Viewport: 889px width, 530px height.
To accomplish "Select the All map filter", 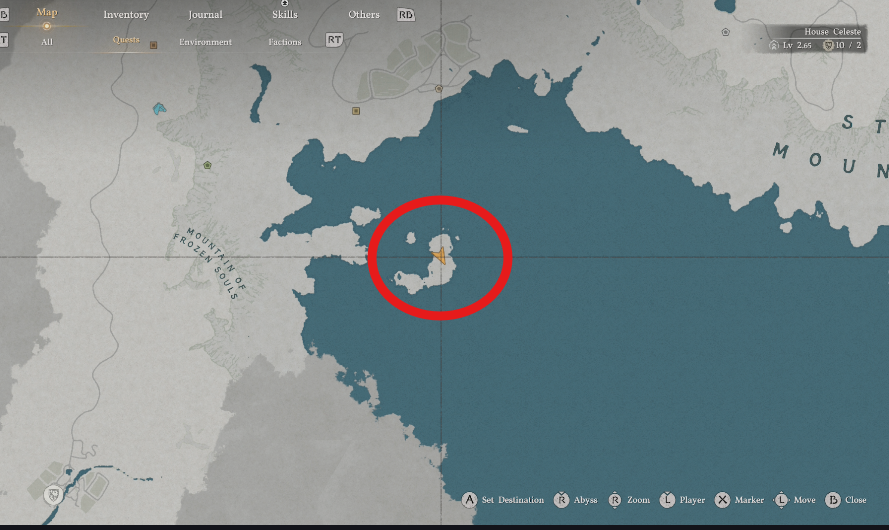I will click(47, 42).
